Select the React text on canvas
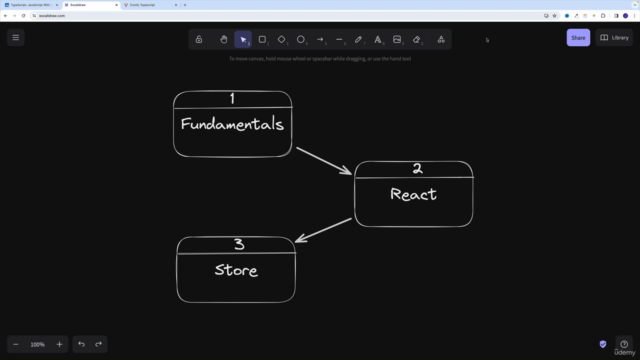Screen dimensions: 640x360 click(413, 194)
